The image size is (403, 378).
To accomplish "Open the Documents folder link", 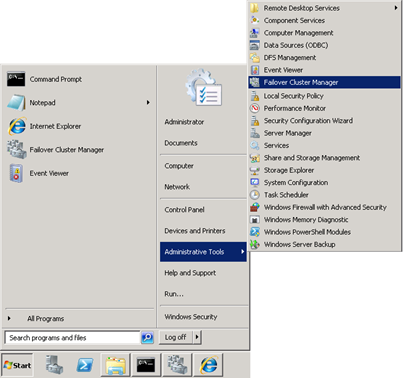I will point(181,143).
